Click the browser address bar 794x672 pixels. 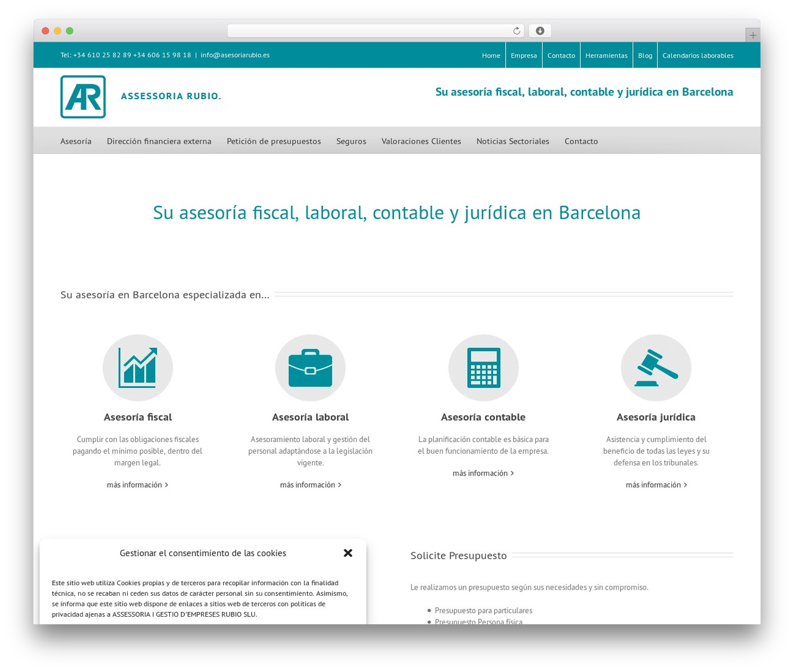(x=375, y=31)
